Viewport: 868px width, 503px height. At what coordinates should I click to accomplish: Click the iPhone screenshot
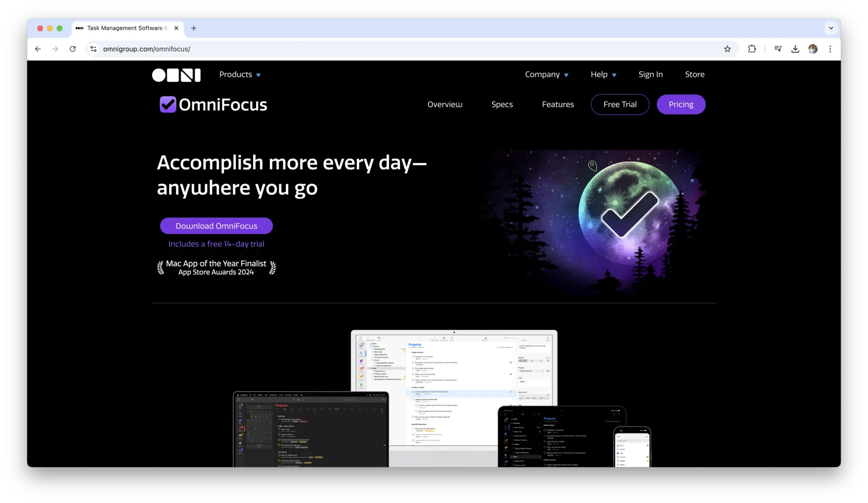coord(632,447)
